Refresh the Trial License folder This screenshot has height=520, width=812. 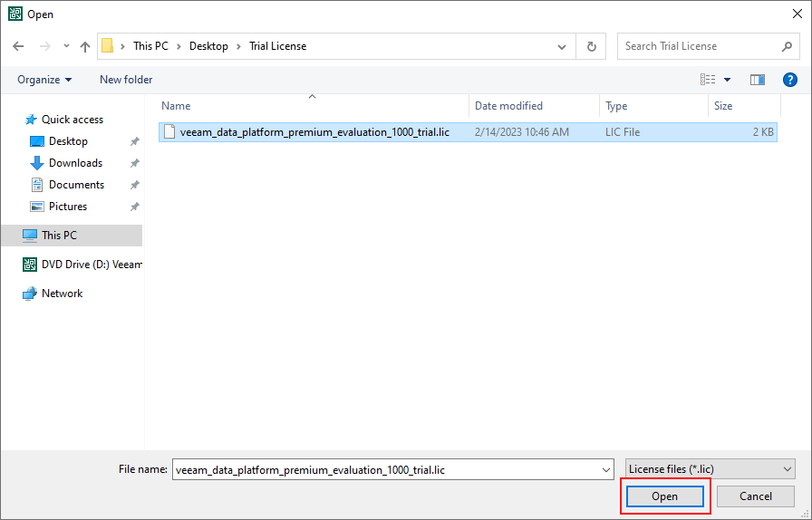click(x=592, y=46)
